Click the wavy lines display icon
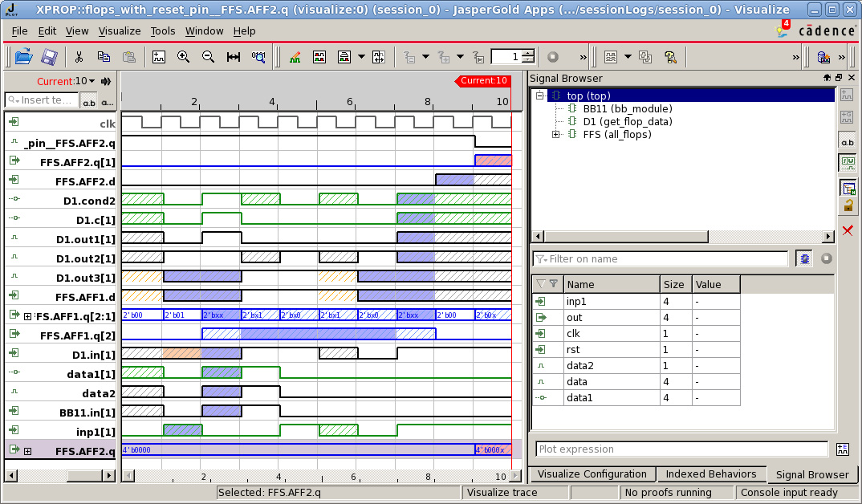This screenshot has height=504, width=862. pyautogui.click(x=610, y=57)
